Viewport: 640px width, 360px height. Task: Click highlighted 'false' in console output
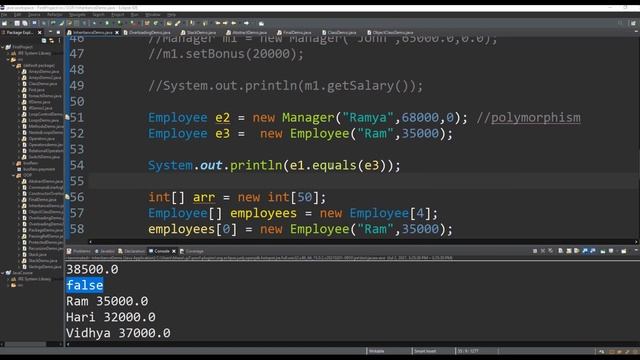tap(84, 285)
